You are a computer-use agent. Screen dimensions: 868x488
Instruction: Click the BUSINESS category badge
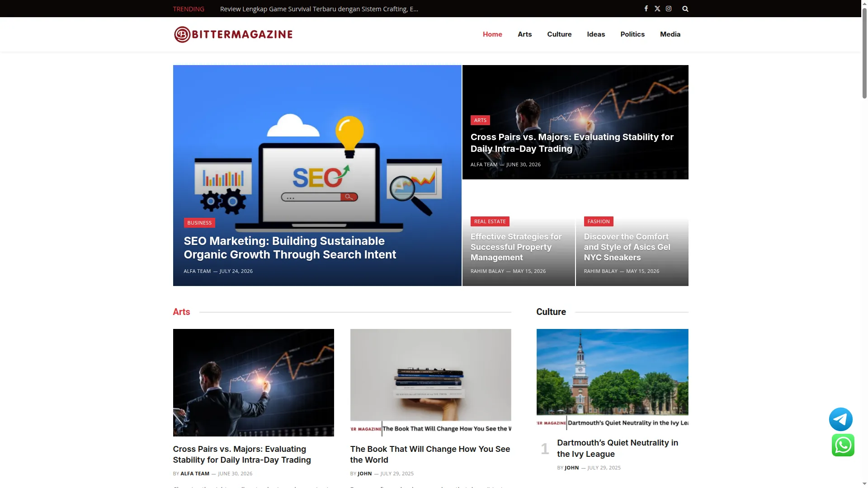[199, 223]
